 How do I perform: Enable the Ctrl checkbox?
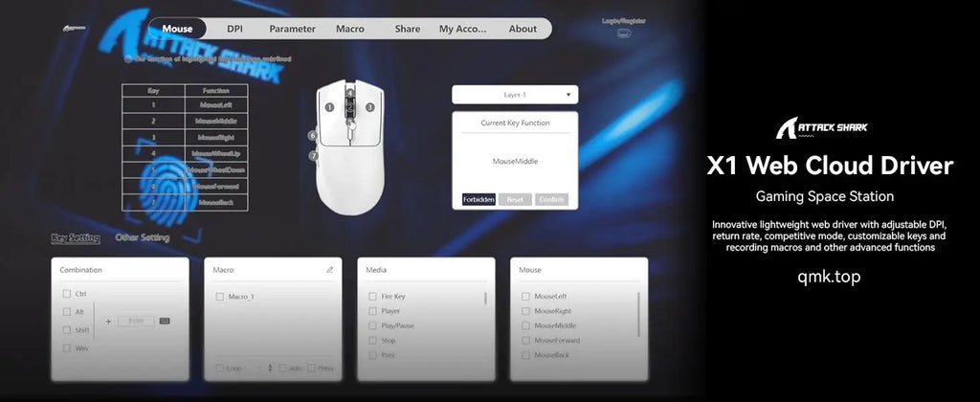click(67, 294)
